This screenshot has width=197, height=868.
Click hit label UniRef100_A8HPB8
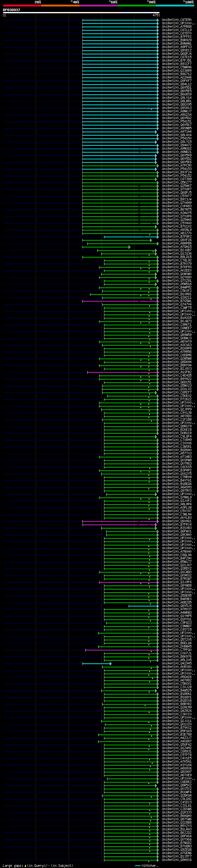(x=176, y=244)
